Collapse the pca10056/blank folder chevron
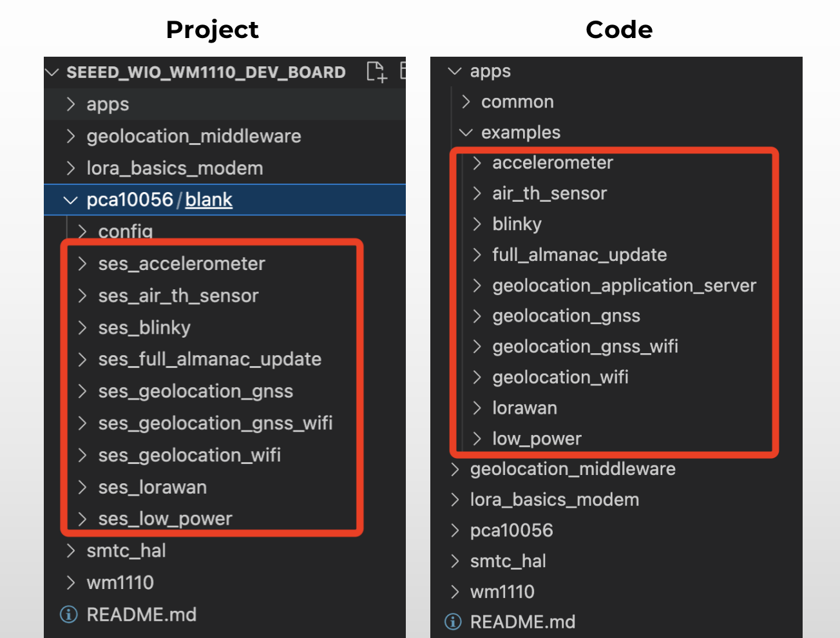The image size is (840, 638). (71, 200)
